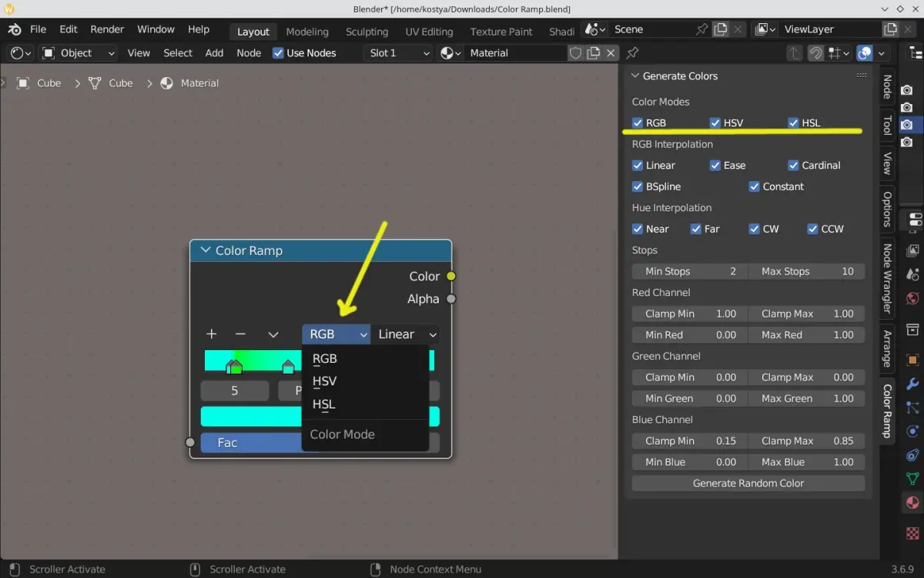Viewport: 924px width, 578px height.
Task: Open the Arrange sidebar tab
Action: (887, 349)
